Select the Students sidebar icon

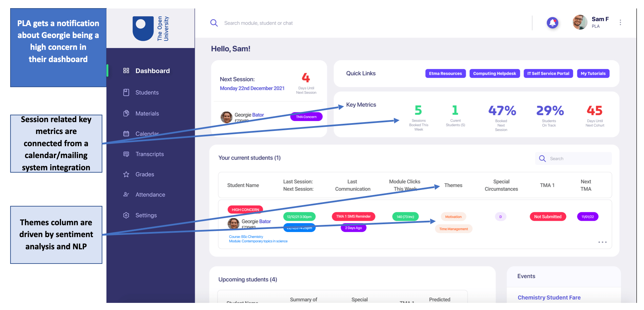(126, 93)
